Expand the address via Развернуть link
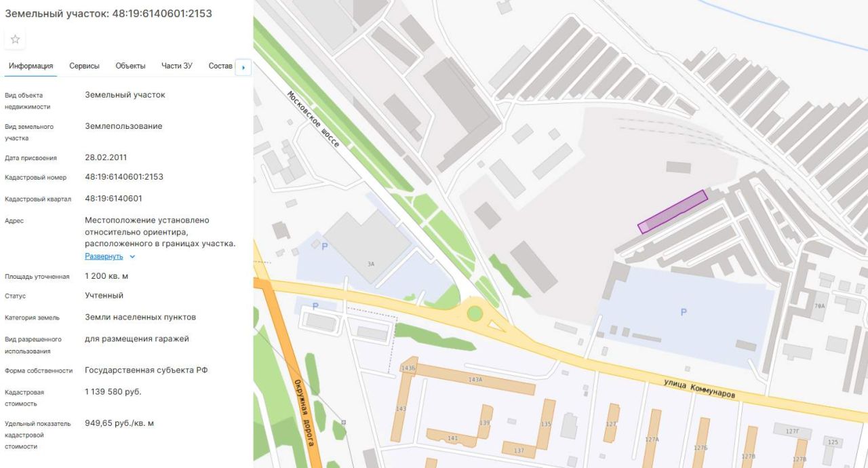The width and height of the screenshot is (868, 468). (104, 256)
